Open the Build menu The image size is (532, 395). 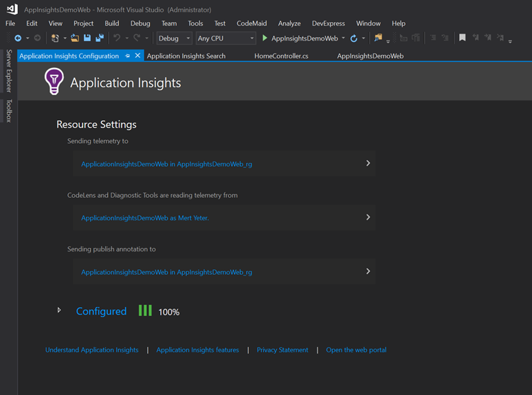pos(111,23)
